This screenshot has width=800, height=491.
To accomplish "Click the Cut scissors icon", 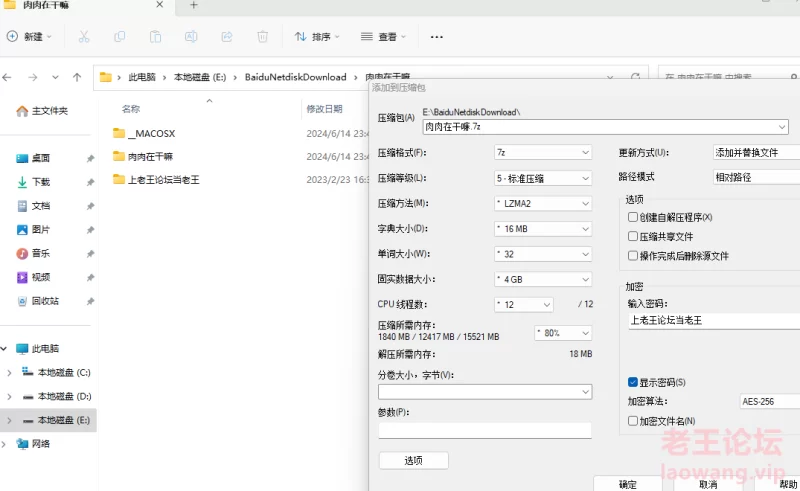I will [84, 37].
